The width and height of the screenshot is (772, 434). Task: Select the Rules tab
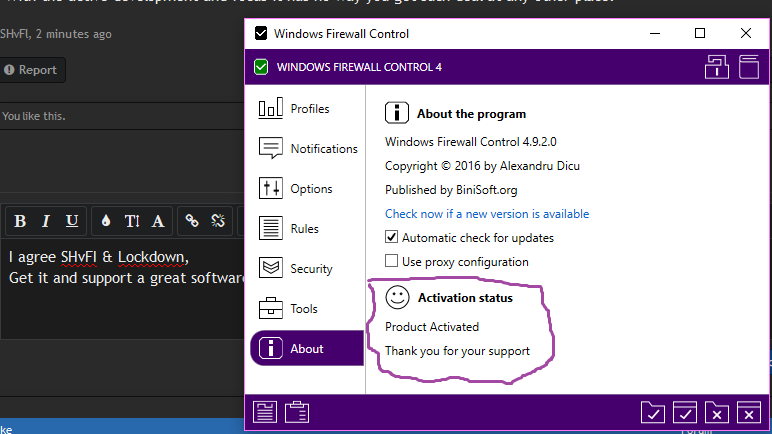tap(305, 229)
